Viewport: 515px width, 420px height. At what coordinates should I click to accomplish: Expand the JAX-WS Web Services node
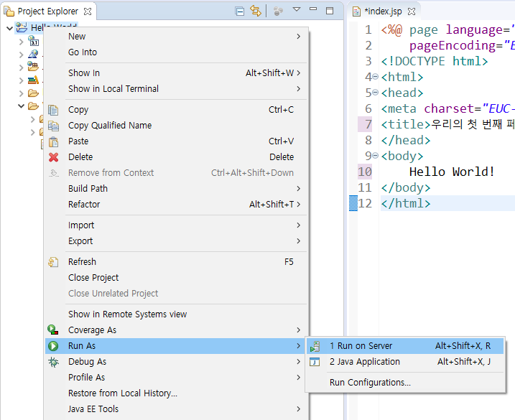tap(21, 55)
